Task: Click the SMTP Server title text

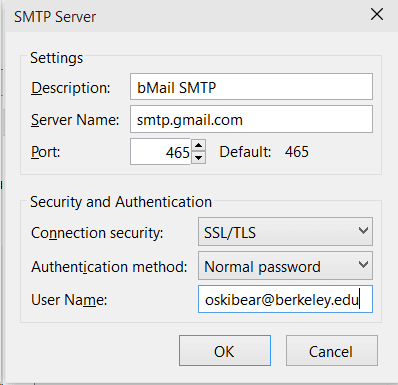Action: [x=55, y=17]
